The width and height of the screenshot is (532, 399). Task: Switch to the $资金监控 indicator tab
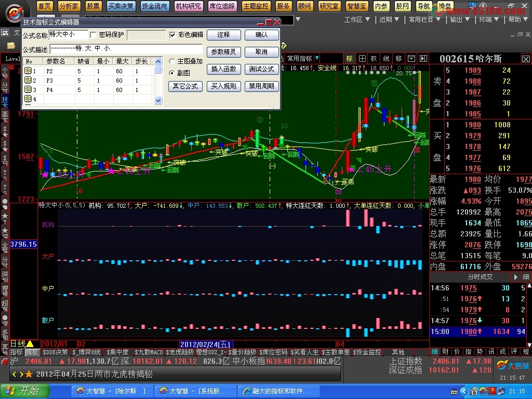click(x=367, y=352)
